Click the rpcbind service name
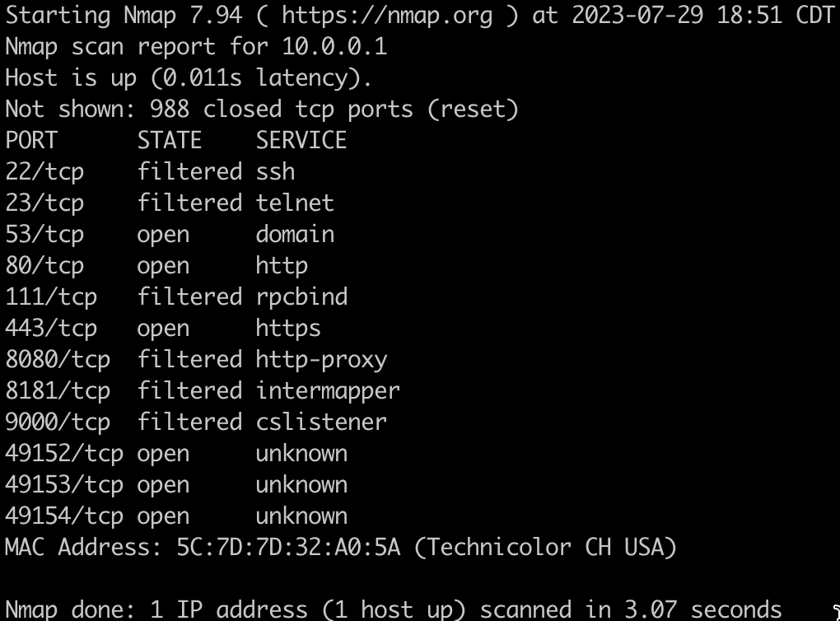840x621 pixels. [301, 296]
